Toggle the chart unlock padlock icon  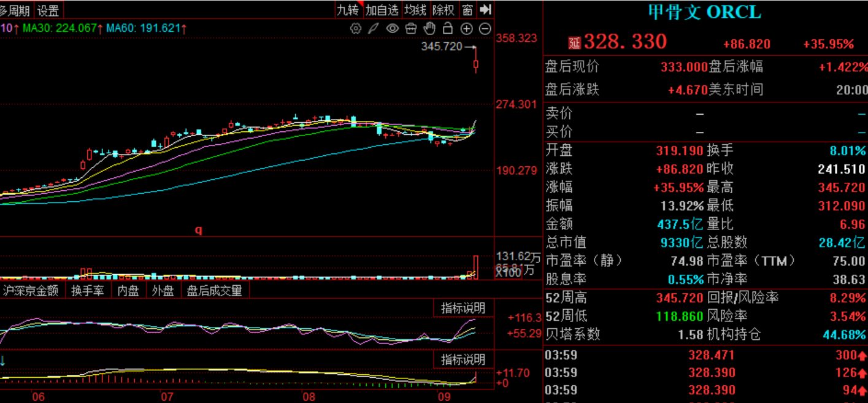[x=448, y=28]
